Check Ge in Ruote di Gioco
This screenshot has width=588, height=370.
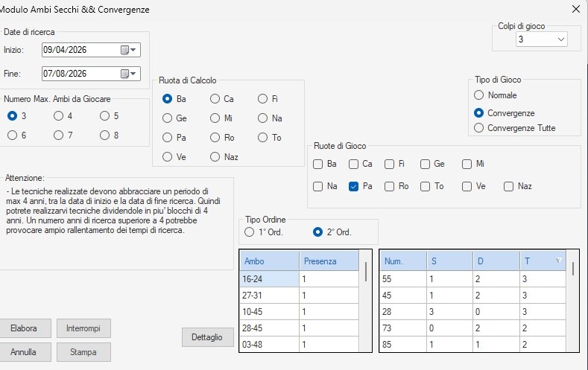click(426, 164)
